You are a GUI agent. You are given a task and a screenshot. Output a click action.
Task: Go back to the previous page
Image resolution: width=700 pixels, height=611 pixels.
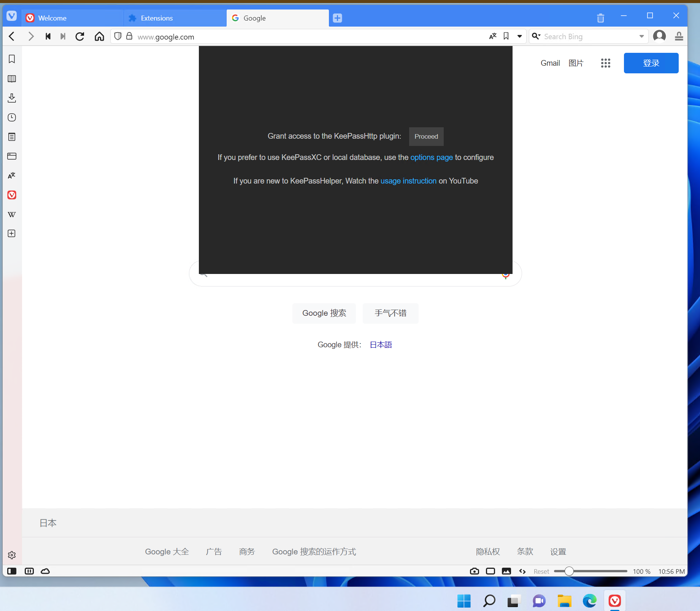[x=12, y=36]
